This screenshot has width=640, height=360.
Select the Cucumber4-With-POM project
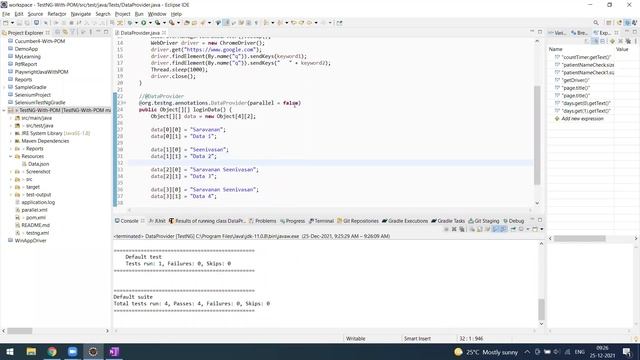39,41
